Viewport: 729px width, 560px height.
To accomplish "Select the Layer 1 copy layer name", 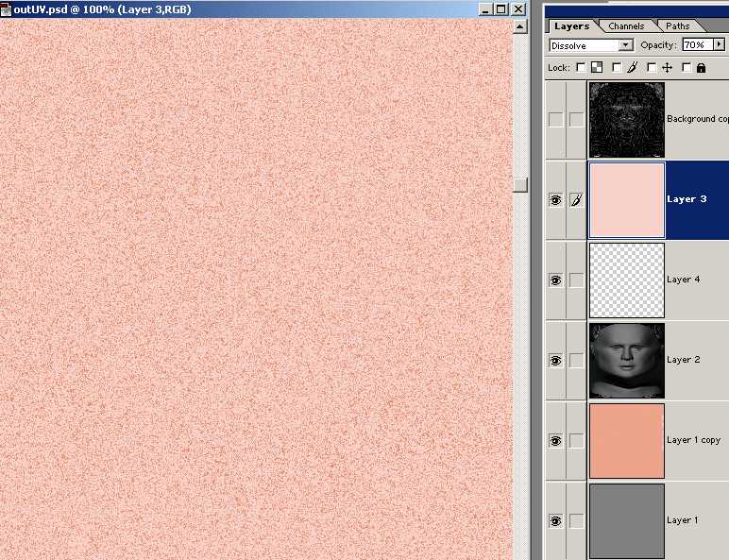I will point(692,440).
